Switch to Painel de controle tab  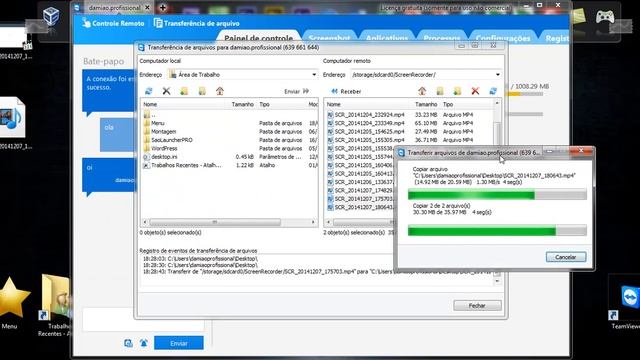258,38
